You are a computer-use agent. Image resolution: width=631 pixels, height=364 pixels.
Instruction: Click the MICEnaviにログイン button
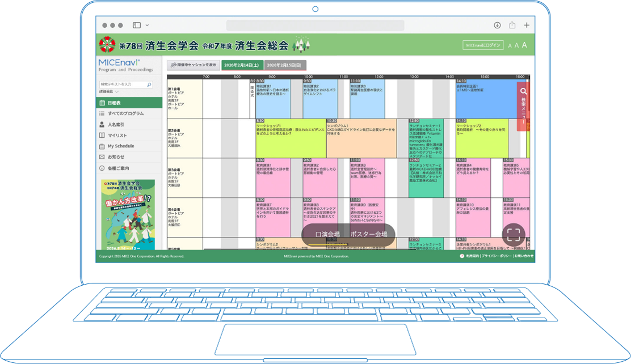483,45
